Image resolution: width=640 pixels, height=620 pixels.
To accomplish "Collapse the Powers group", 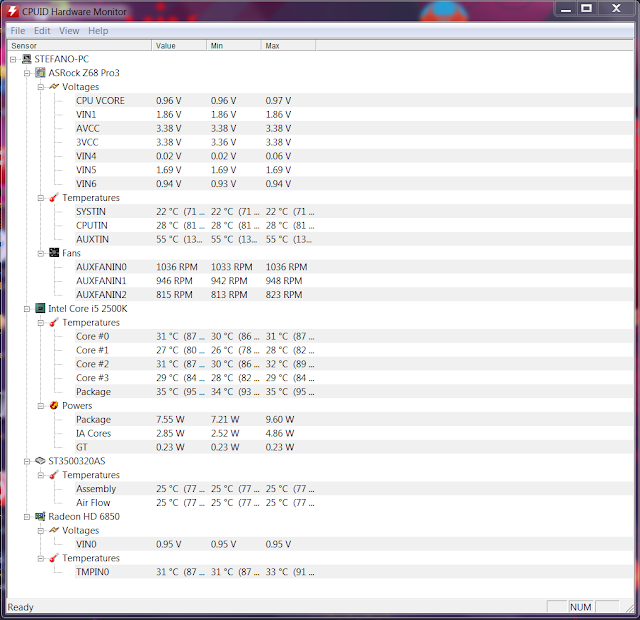I will [x=41, y=406].
